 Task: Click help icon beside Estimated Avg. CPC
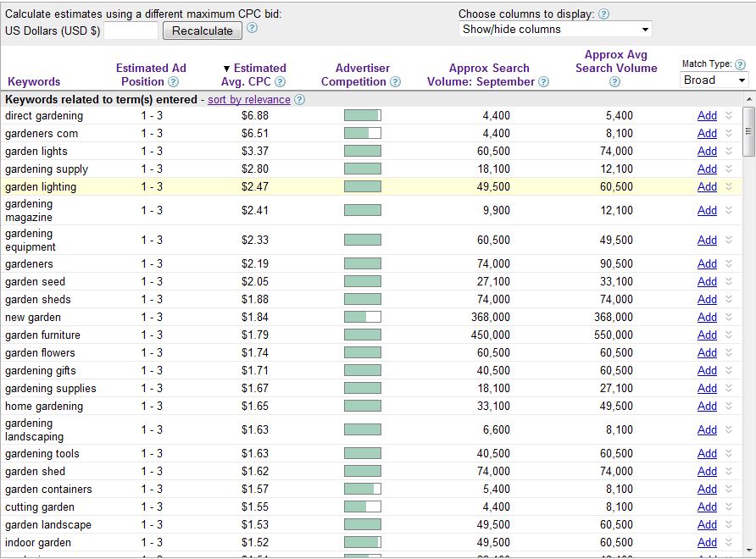[280, 82]
